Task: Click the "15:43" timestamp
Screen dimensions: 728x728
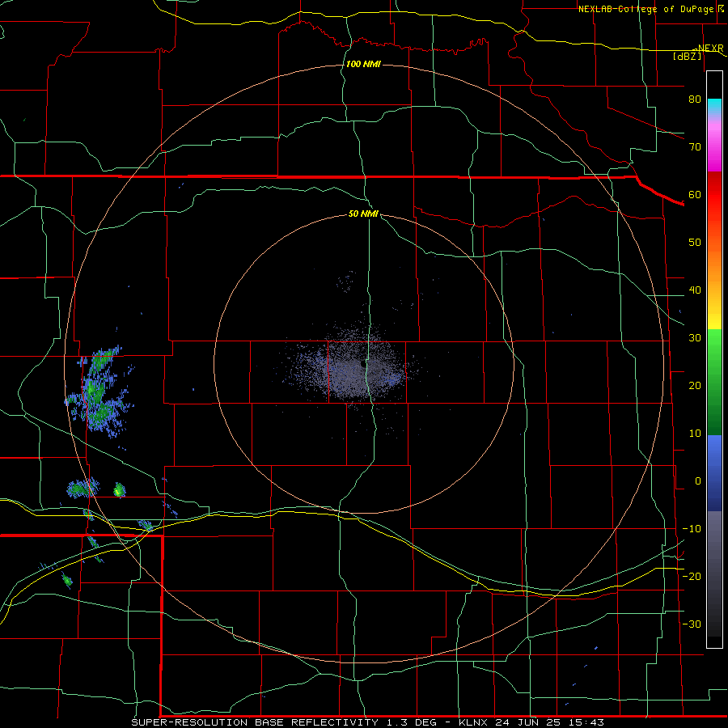Action: coord(586,722)
